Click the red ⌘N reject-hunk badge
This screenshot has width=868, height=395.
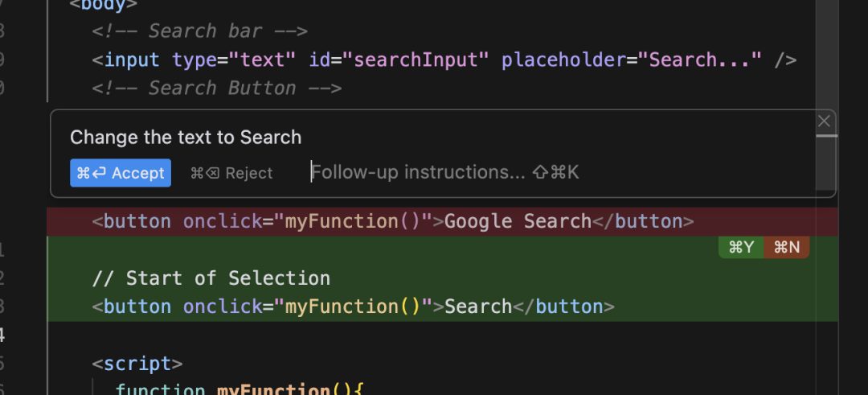[x=786, y=248]
